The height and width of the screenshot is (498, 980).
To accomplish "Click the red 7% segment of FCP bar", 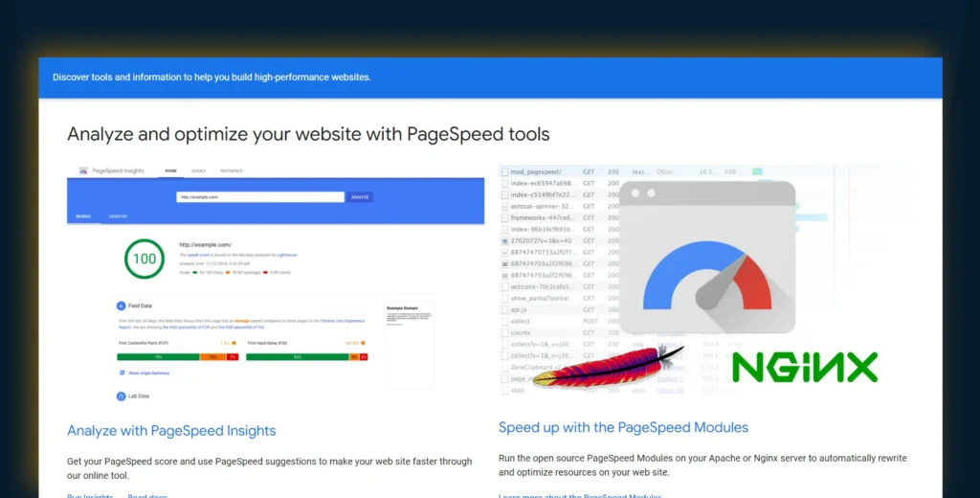I will pyautogui.click(x=233, y=357).
